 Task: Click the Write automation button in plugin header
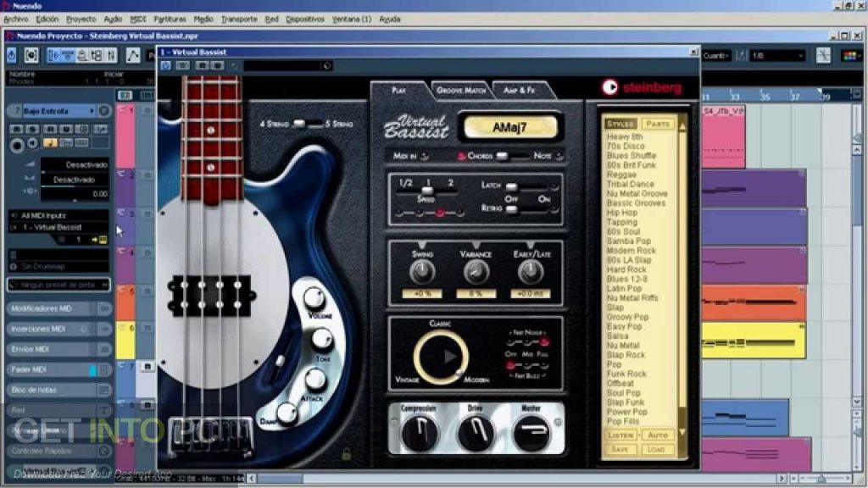point(217,66)
